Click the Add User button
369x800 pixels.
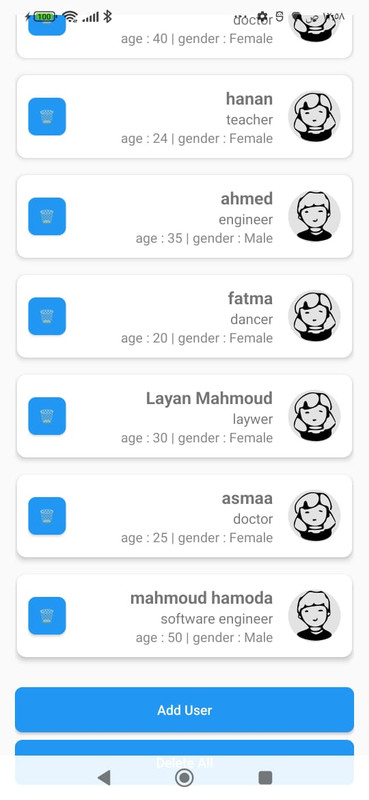point(184,710)
